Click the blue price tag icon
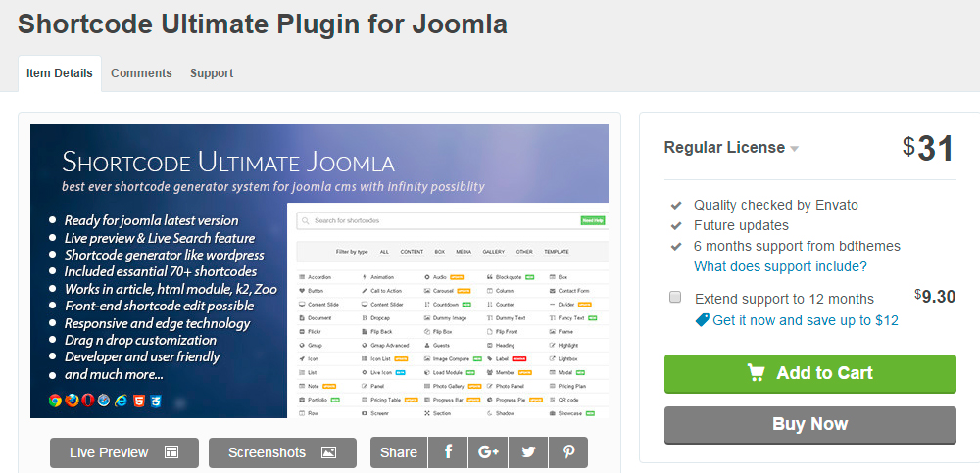 [x=702, y=320]
